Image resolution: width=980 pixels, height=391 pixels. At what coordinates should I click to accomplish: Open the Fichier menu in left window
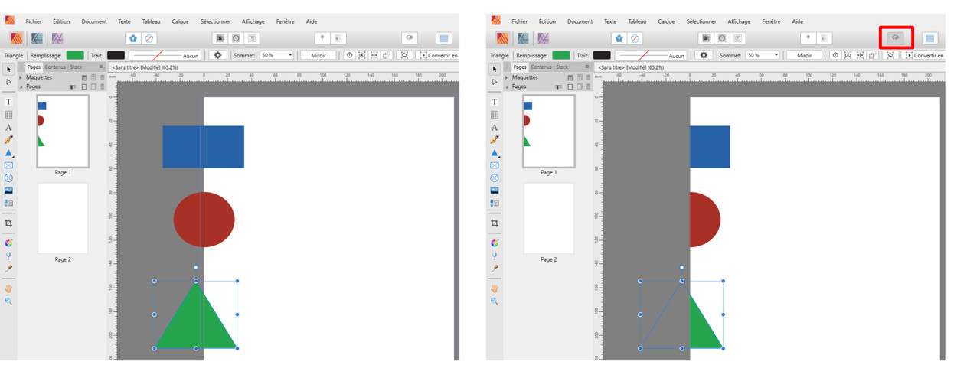point(34,21)
